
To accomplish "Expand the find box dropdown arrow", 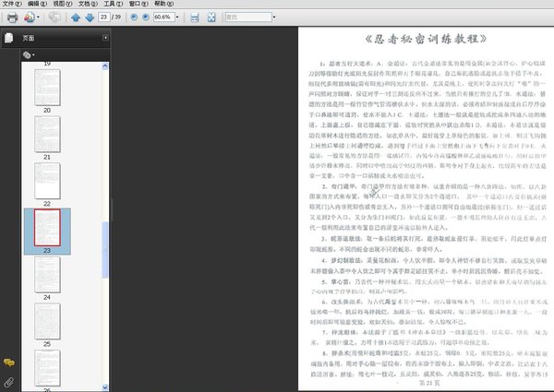I will (274, 17).
